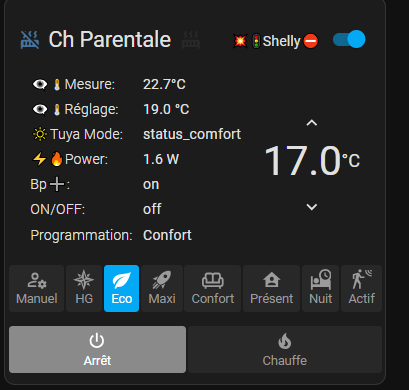Image resolution: width=409 pixels, height=390 pixels.
Task: Click the lightning bolt icon beside Power
Action: point(39,159)
